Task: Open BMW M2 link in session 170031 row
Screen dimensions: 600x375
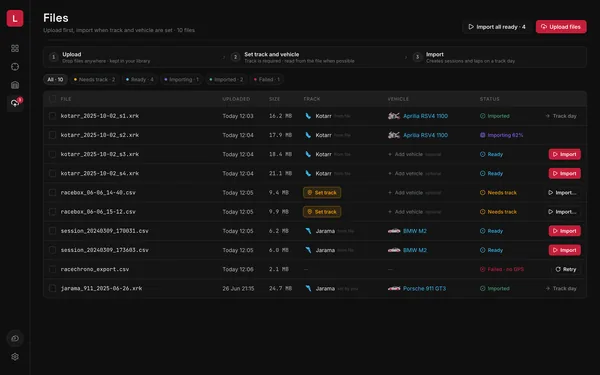Action: click(415, 231)
